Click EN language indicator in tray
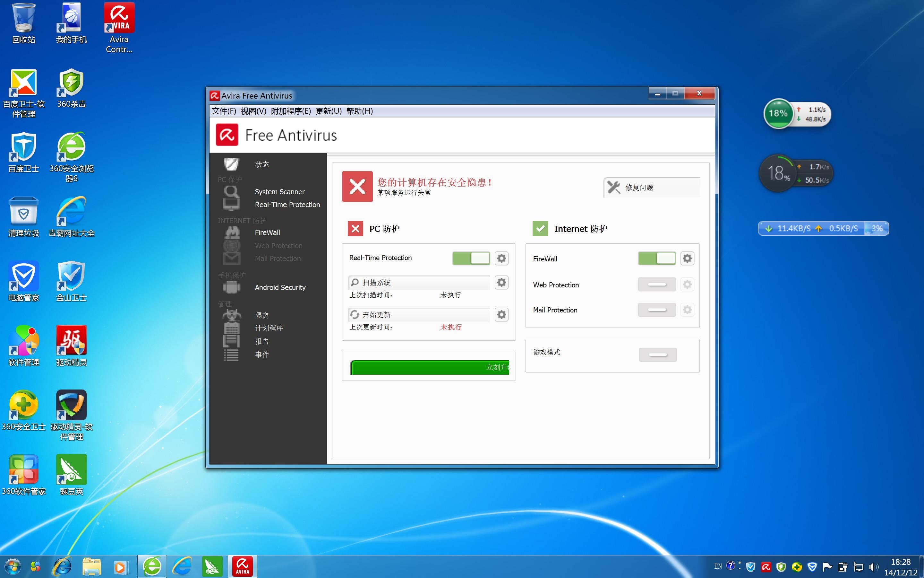The height and width of the screenshot is (578, 924). [718, 566]
